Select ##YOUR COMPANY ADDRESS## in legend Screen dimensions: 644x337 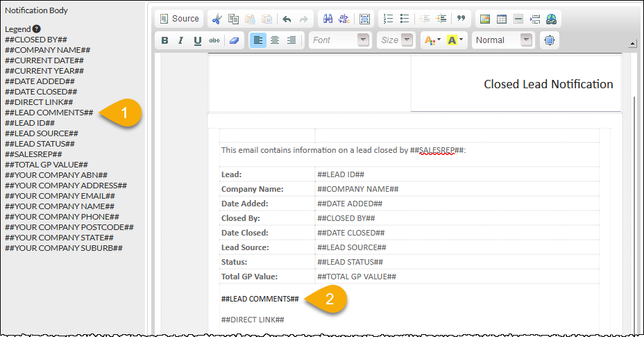[66, 186]
